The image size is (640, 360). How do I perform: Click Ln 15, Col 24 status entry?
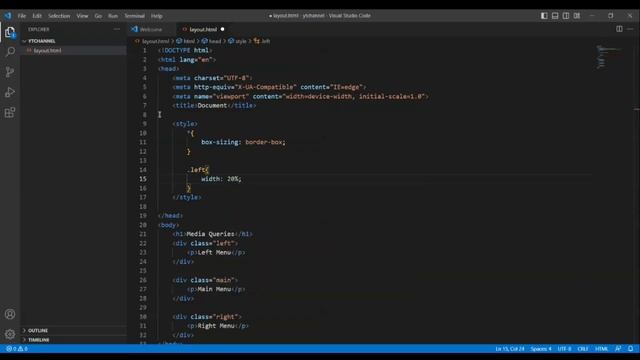click(510, 349)
